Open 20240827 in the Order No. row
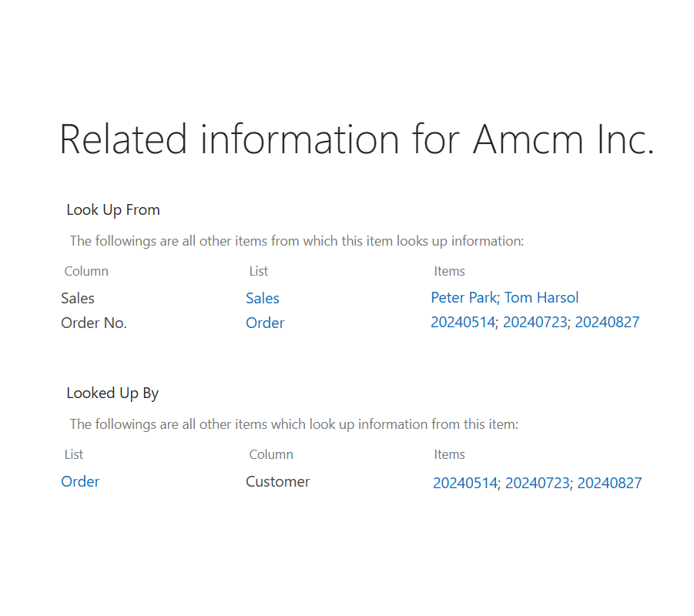 [607, 322]
